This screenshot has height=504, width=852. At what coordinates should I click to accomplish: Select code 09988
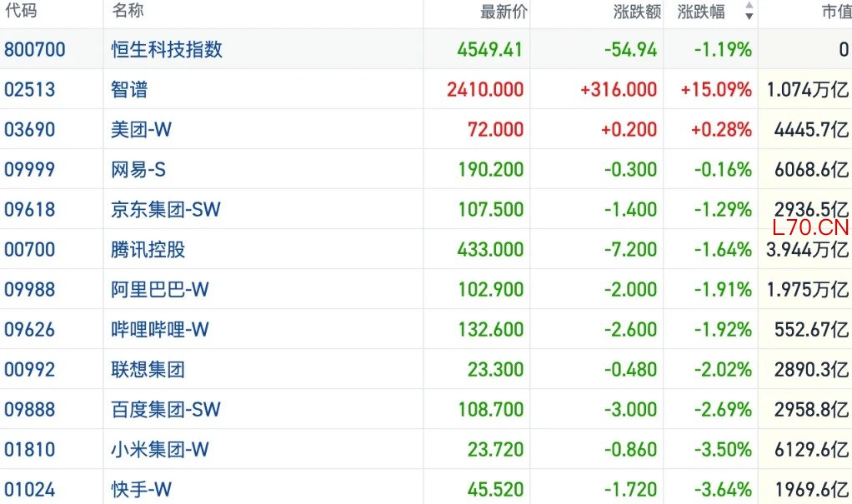pos(29,289)
